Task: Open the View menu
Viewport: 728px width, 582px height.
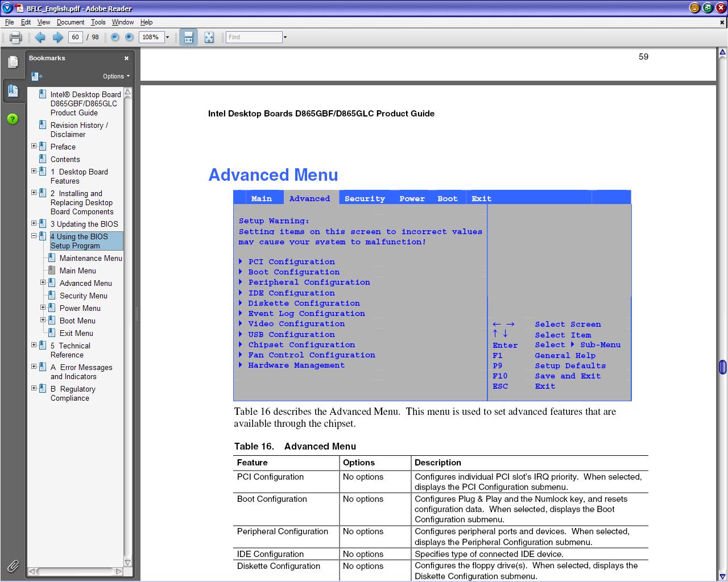Action: (44, 22)
